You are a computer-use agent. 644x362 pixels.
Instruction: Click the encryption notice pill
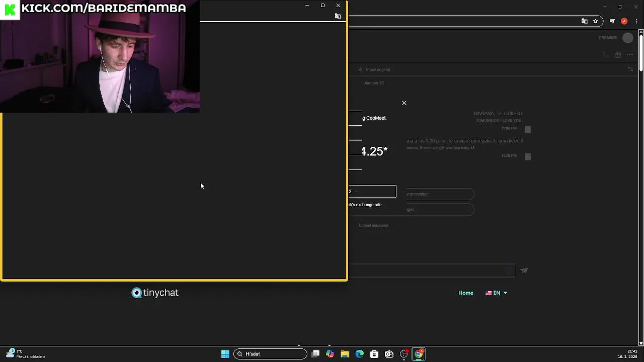[440, 194]
